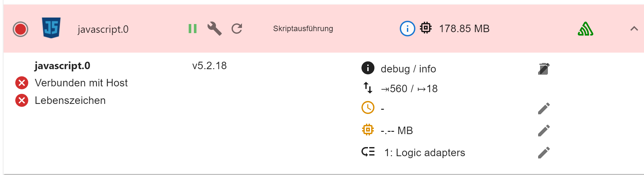Click the Lebenszeichen status icon
The width and height of the screenshot is (644, 175).
tap(22, 101)
